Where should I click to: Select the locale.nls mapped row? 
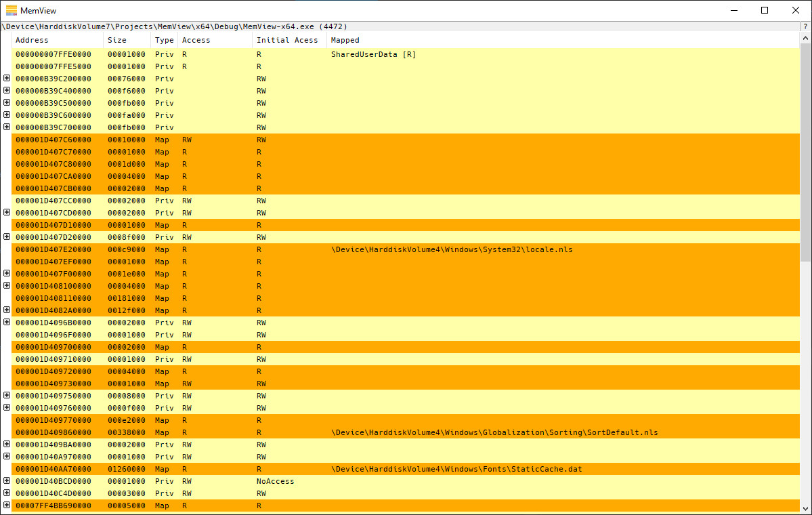point(406,249)
